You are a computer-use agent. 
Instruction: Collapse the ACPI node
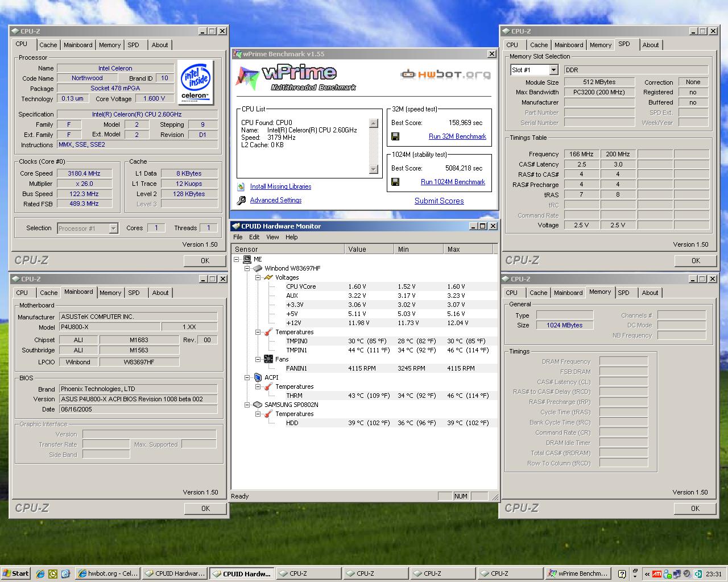click(247, 377)
